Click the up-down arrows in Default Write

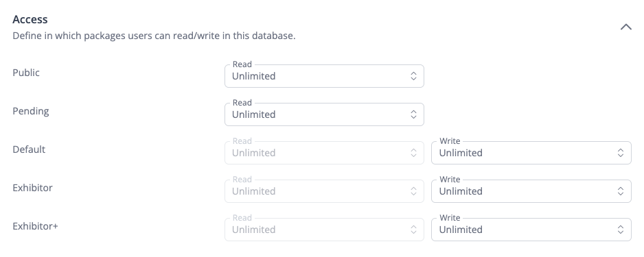[621, 153]
